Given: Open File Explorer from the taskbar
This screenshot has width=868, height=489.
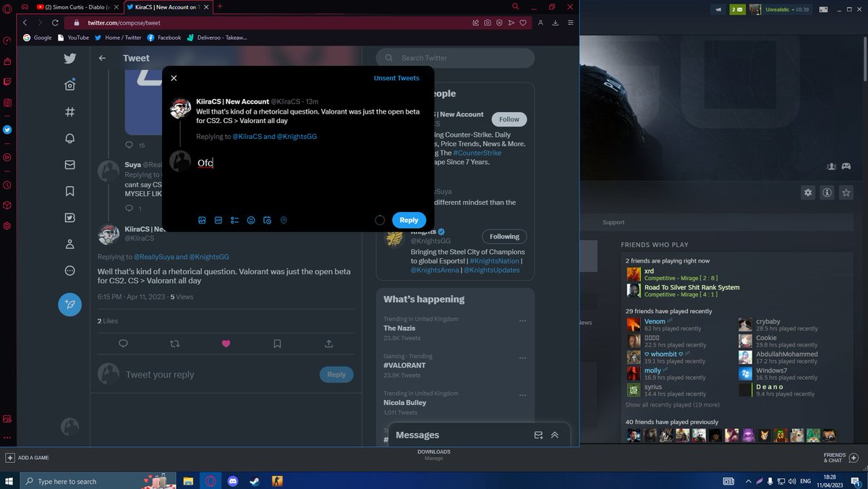Looking at the screenshot, I should click(188, 481).
